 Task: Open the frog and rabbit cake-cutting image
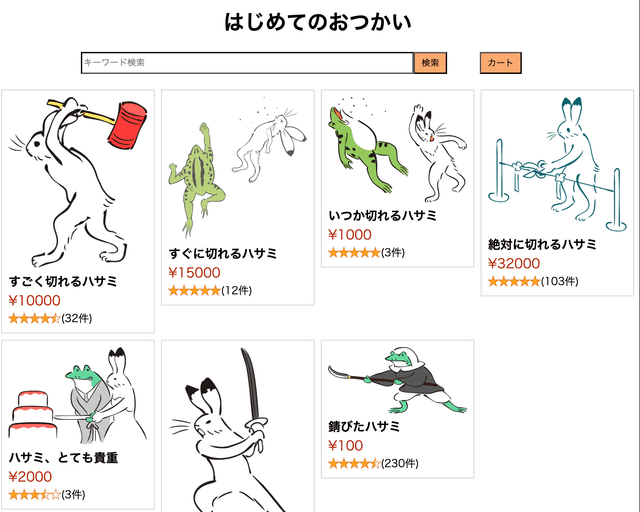click(78, 395)
